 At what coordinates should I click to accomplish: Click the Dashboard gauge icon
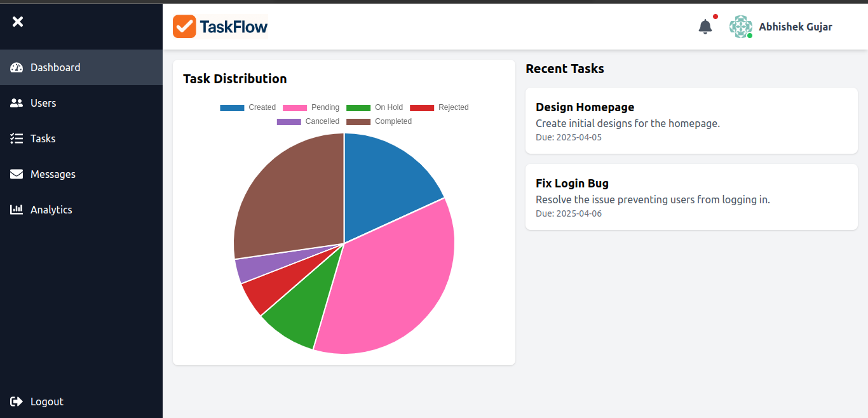tap(17, 67)
